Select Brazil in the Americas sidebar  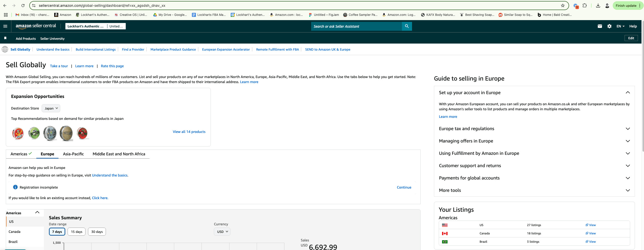[25, 242]
